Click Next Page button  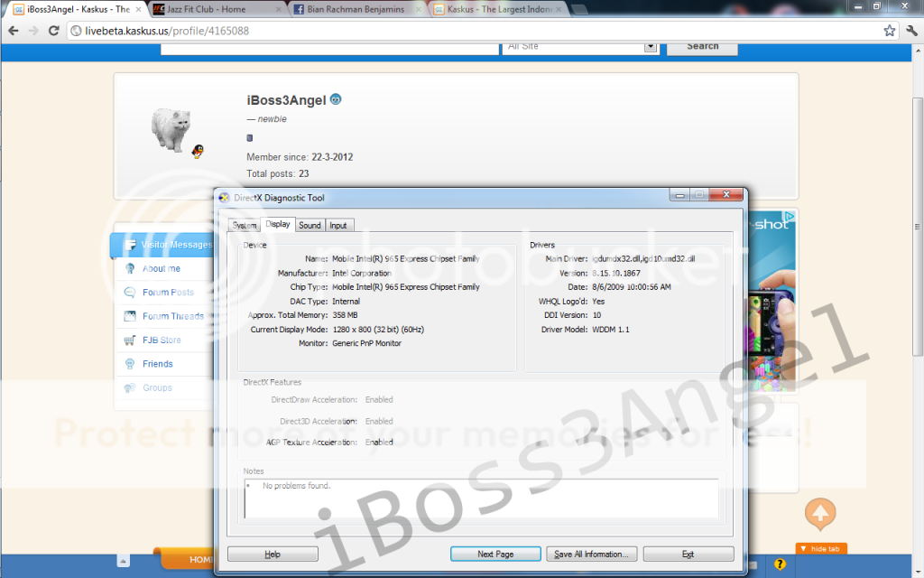click(495, 554)
